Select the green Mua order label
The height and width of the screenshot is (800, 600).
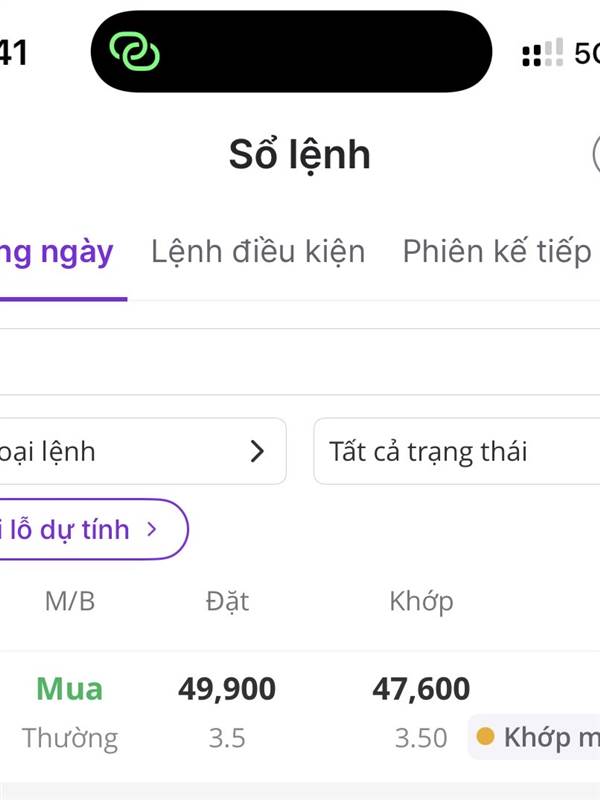(x=70, y=689)
